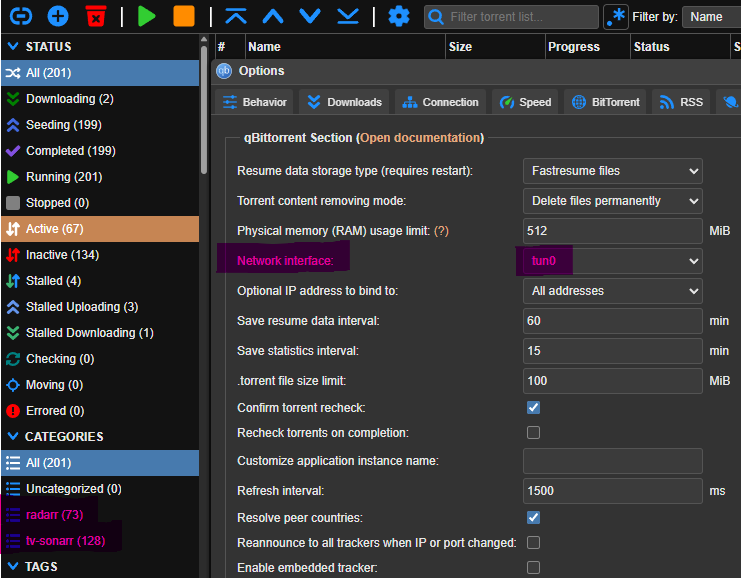Open the BitTorrent options tab
The height and width of the screenshot is (578, 741).
(x=605, y=102)
